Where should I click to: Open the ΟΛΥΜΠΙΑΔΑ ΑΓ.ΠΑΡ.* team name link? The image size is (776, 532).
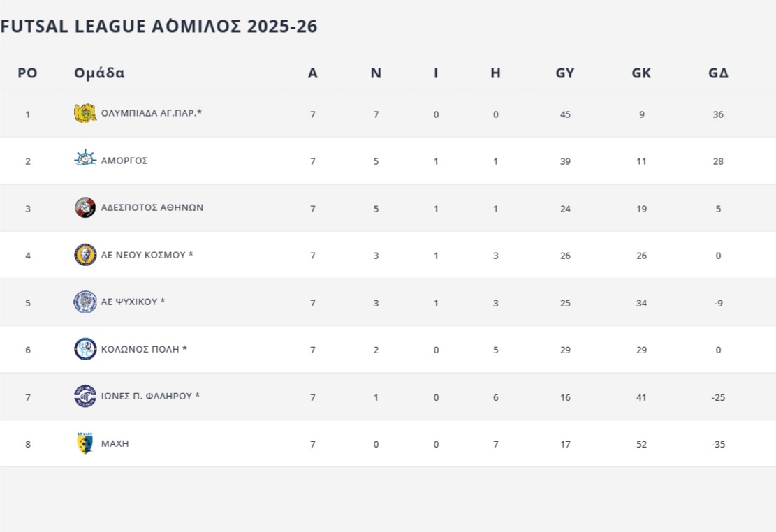tap(151, 113)
